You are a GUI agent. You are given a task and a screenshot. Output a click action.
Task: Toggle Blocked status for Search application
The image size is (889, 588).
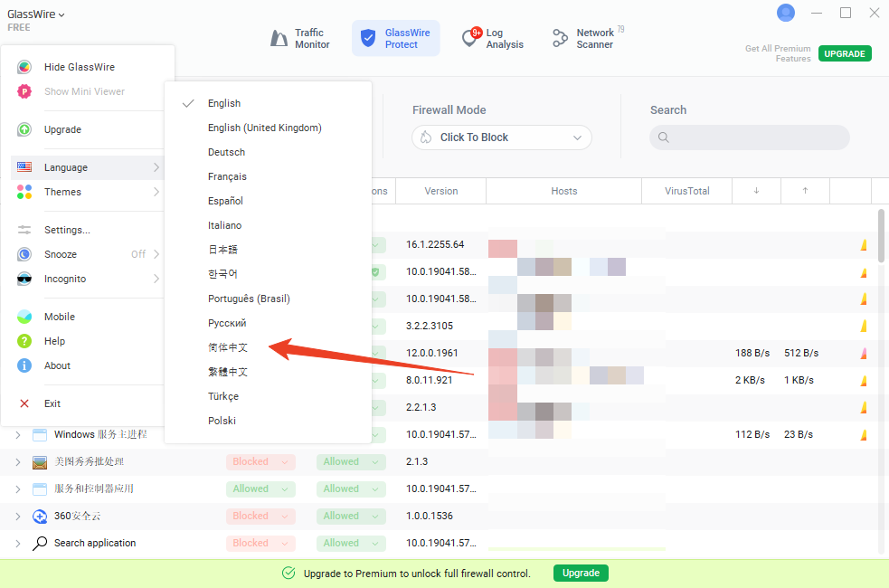[x=260, y=543]
